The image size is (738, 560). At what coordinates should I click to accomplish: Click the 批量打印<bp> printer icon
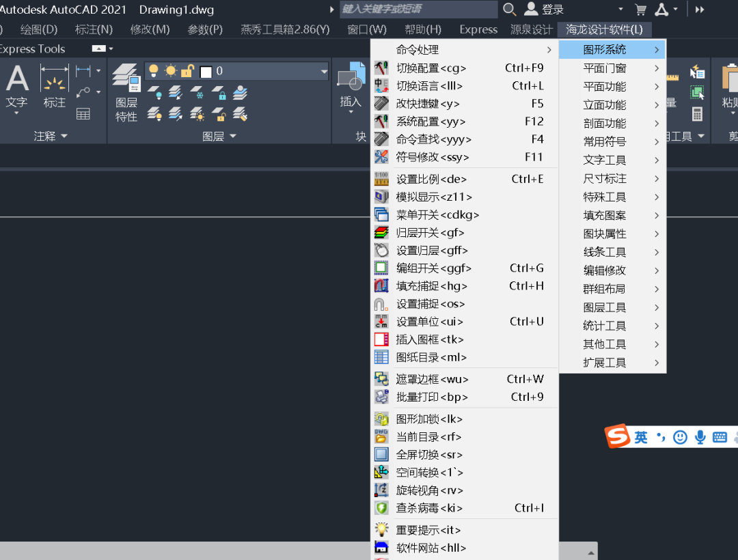pos(381,397)
